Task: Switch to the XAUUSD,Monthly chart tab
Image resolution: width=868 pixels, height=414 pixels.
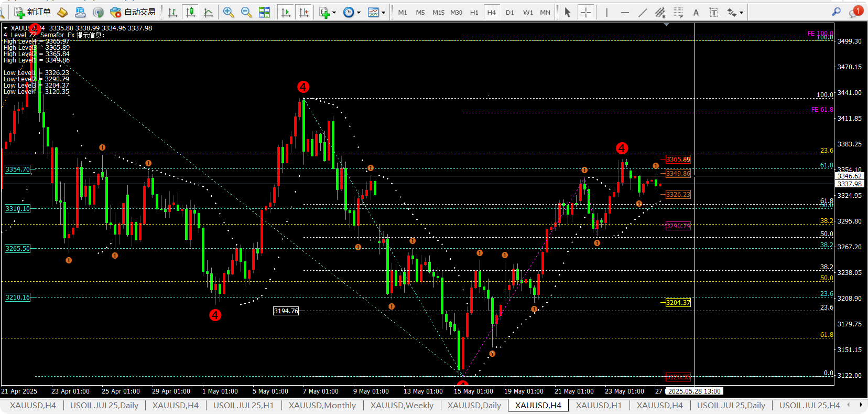Action: coord(322,405)
